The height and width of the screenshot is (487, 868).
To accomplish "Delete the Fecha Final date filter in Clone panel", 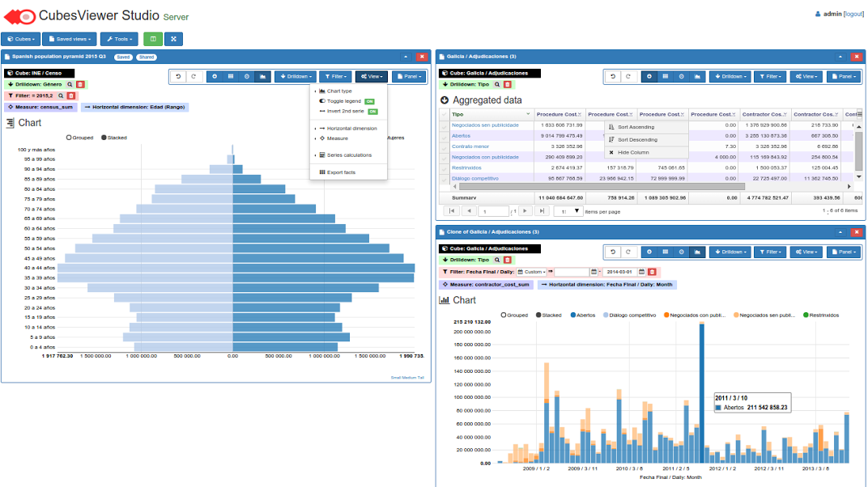I will [x=652, y=272].
